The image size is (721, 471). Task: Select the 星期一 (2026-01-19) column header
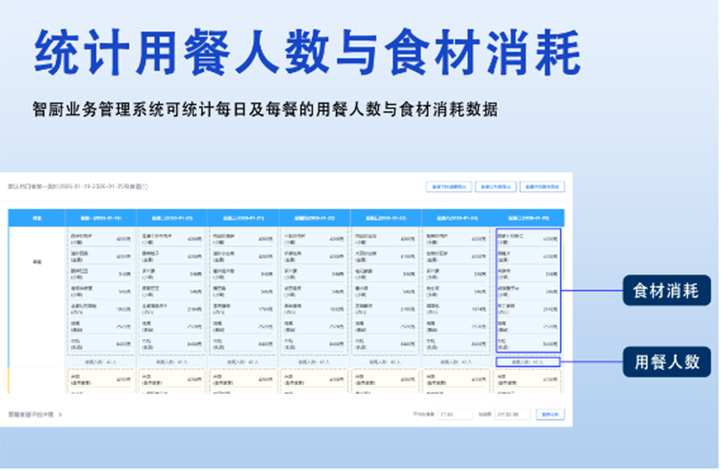[x=101, y=218]
